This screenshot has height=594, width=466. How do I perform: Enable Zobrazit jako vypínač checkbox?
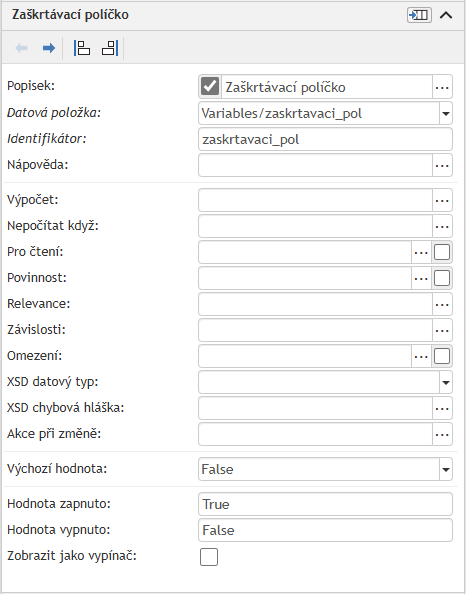pyautogui.click(x=209, y=557)
